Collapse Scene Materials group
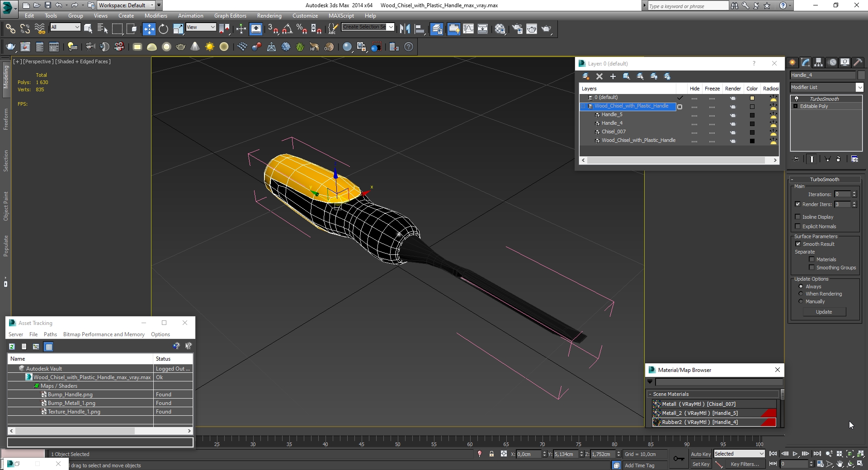The image size is (868, 470). (x=650, y=394)
